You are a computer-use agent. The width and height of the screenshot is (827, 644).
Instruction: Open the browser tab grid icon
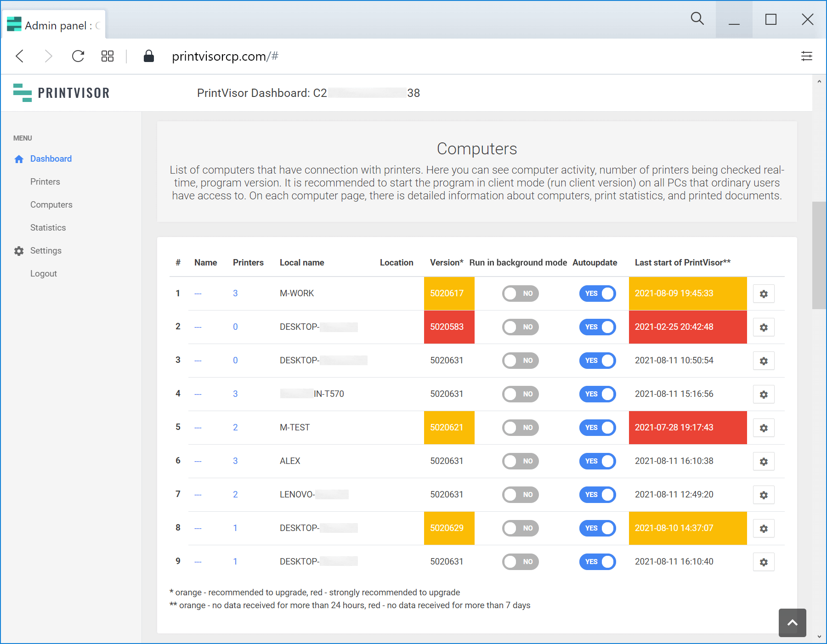click(108, 56)
